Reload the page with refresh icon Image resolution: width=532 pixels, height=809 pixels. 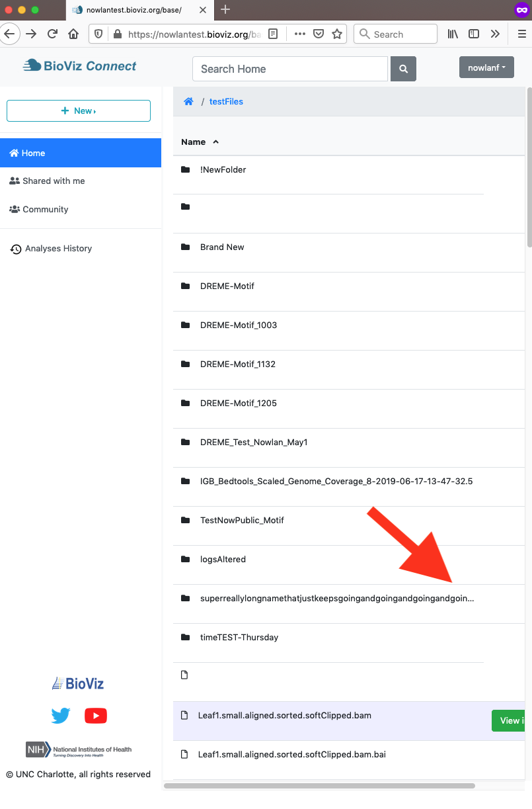tap(52, 34)
